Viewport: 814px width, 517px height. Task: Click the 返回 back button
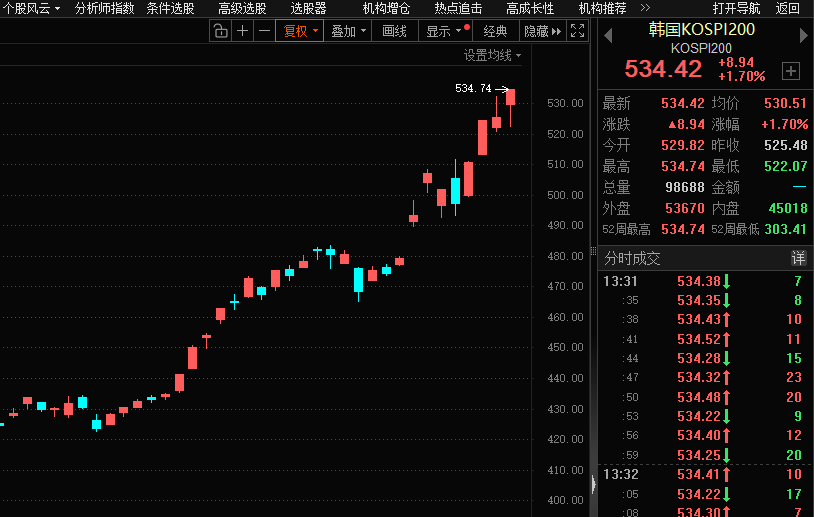click(x=788, y=8)
